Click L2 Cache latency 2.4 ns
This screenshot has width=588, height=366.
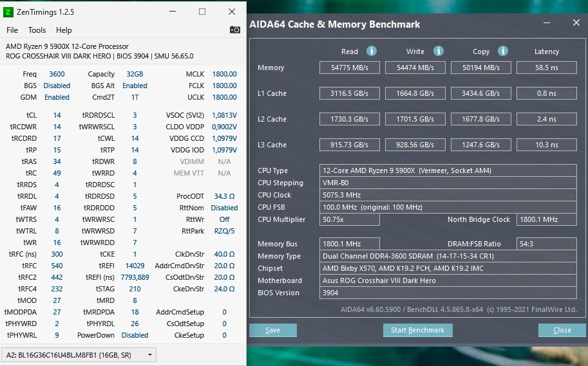click(546, 119)
